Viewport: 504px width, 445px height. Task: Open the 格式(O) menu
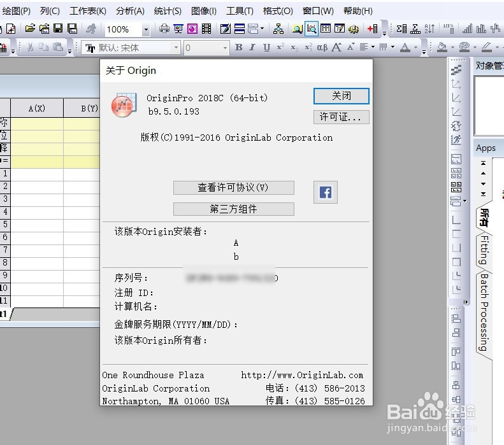278,11
